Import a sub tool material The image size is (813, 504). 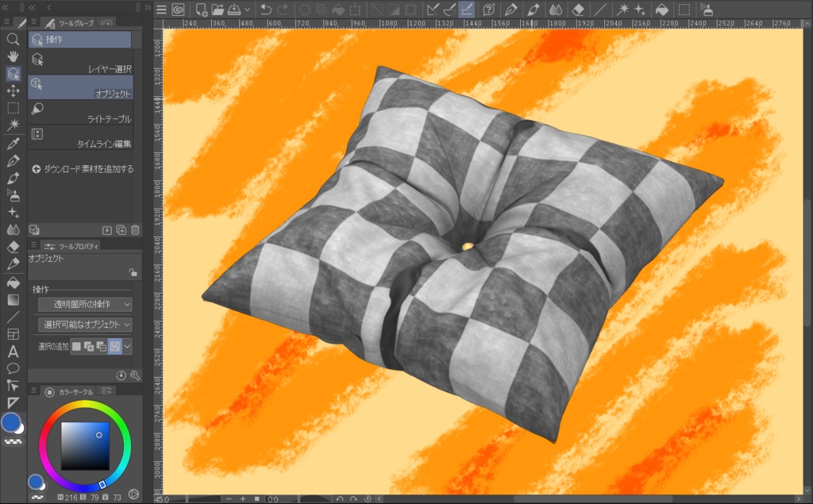(x=107, y=230)
